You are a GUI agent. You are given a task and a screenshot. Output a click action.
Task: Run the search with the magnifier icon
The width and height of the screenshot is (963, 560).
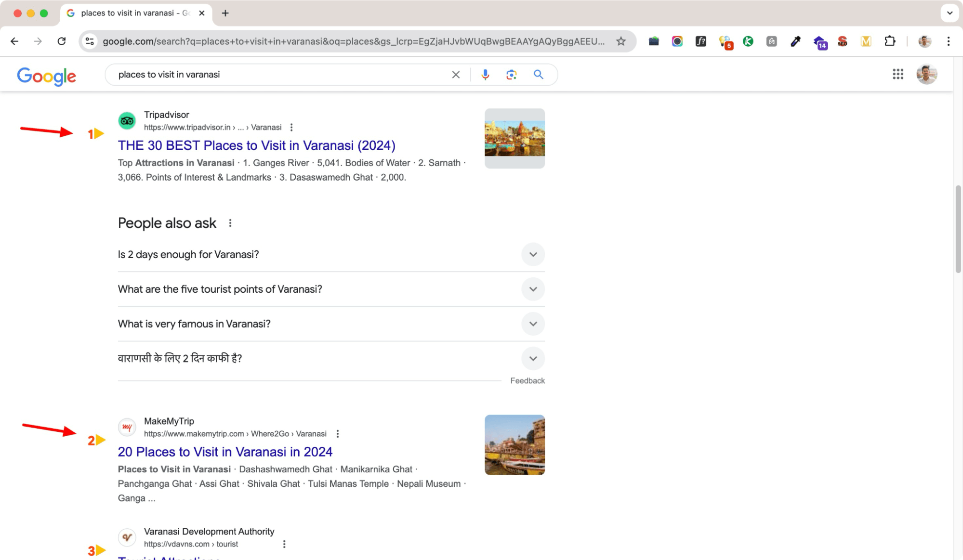(538, 74)
